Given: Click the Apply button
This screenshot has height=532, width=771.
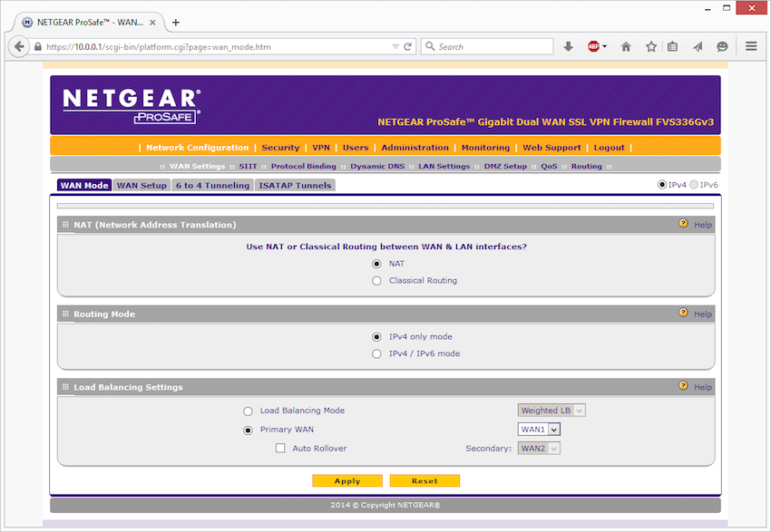Looking at the screenshot, I should pos(347,481).
